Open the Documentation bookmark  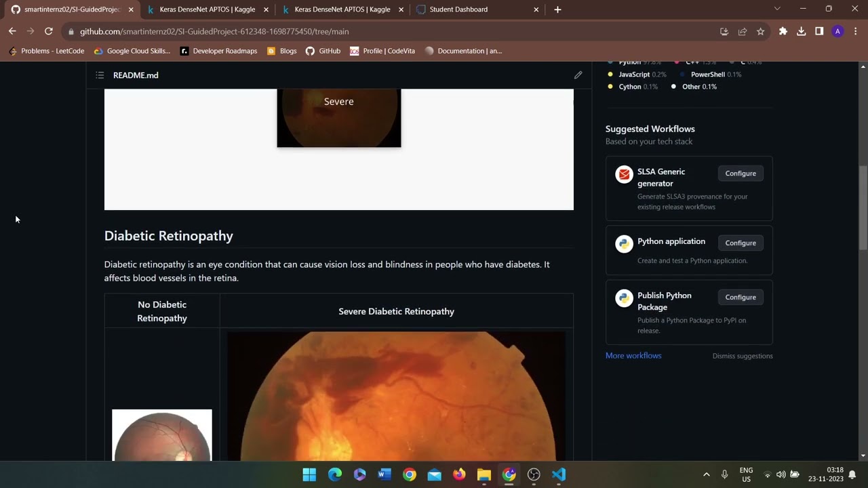pos(463,51)
